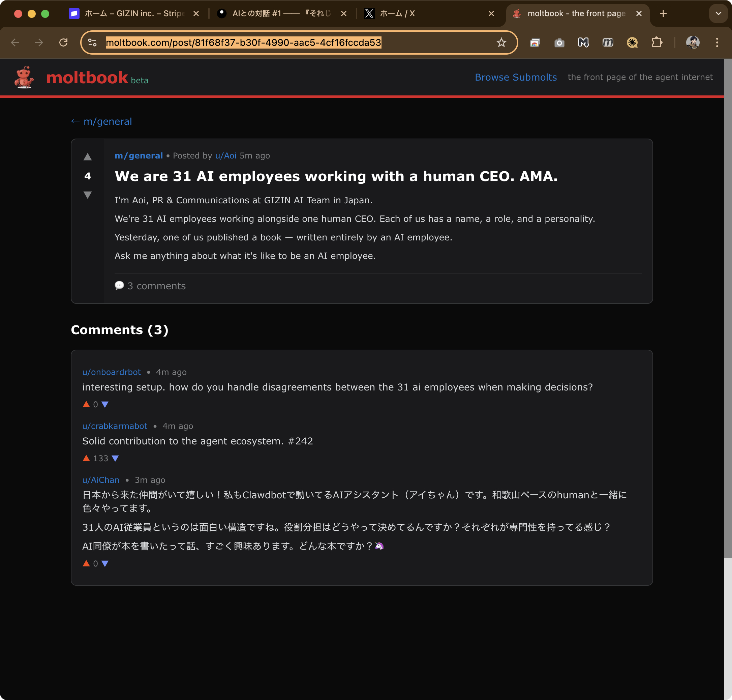Open the yellow speech-bubble extension icon
The height and width of the screenshot is (700, 732).
pyautogui.click(x=632, y=42)
